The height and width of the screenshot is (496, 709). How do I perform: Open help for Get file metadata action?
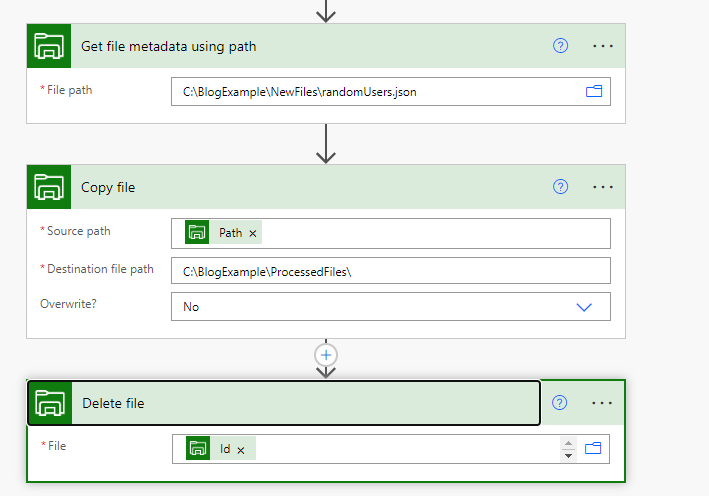(x=560, y=46)
